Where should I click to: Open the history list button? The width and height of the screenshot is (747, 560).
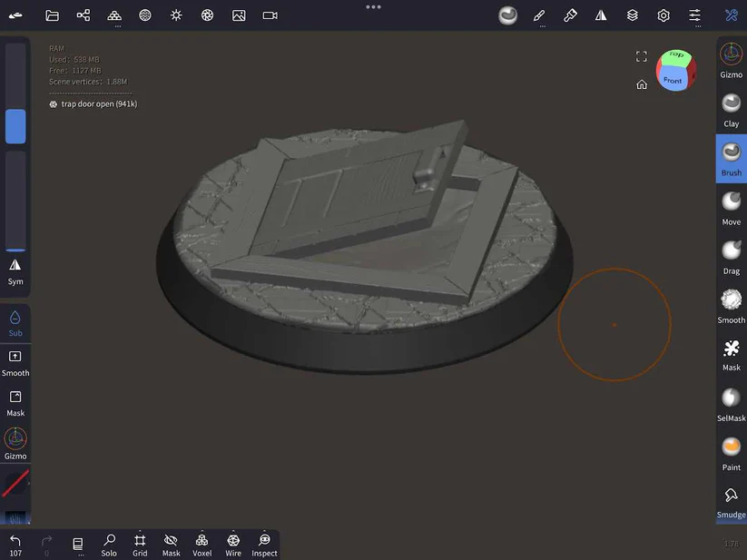click(x=78, y=545)
